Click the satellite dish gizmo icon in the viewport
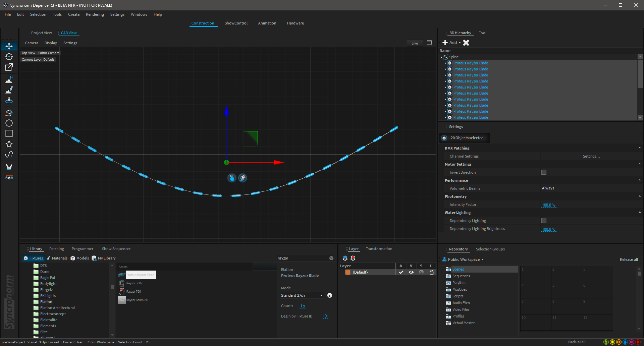Viewport: 644px width, 346px height. (x=243, y=178)
